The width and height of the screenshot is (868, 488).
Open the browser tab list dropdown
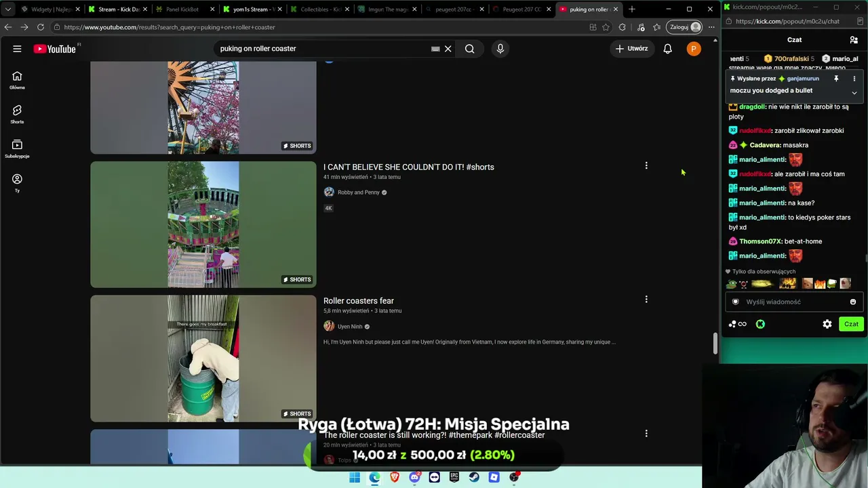pyautogui.click(x=8, y=9)
